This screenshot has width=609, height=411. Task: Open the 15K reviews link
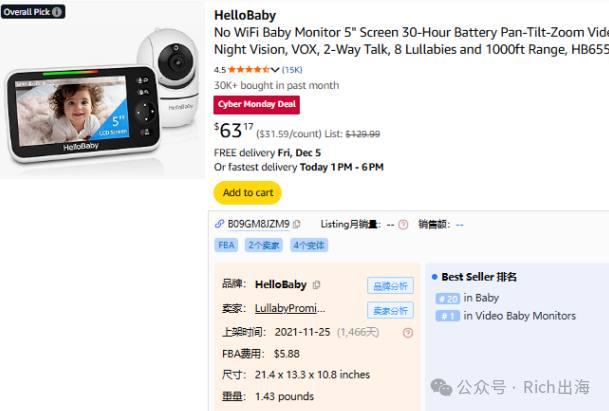point(292,70)
